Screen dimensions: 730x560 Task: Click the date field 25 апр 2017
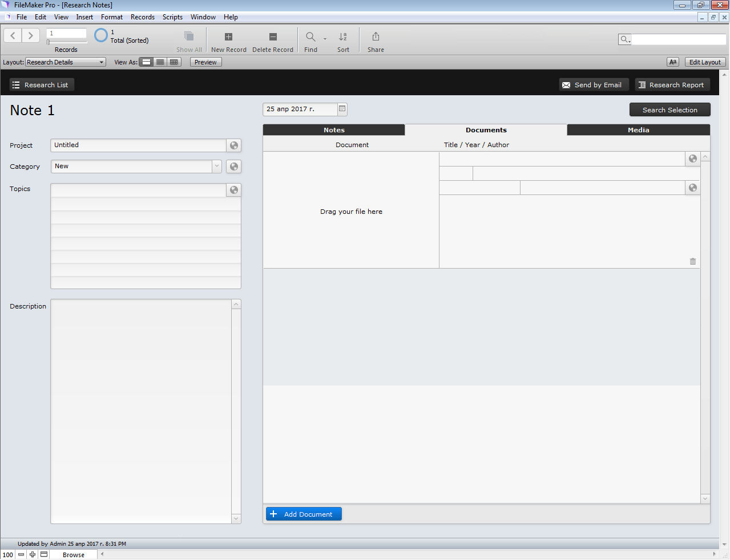click(x=300, y=109)
